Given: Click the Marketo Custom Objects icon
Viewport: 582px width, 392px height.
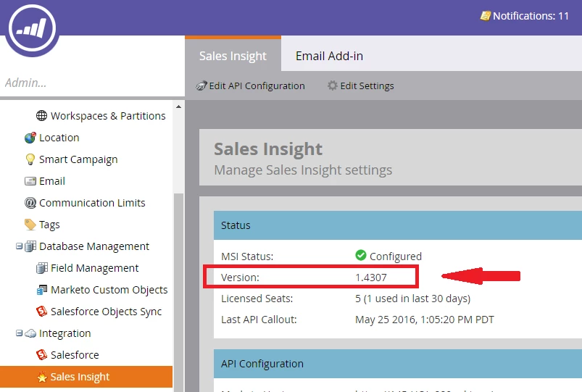Looking at the screenshot, I should (x=41, y=290).
